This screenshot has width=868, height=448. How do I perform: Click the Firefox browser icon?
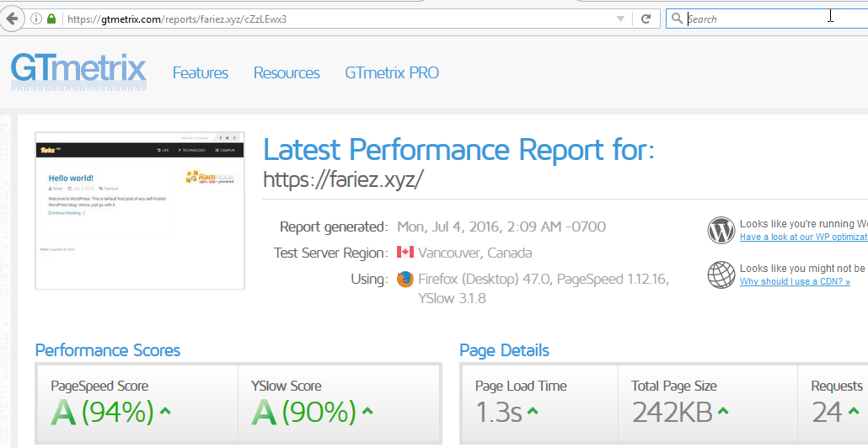[x=405, y=280]
